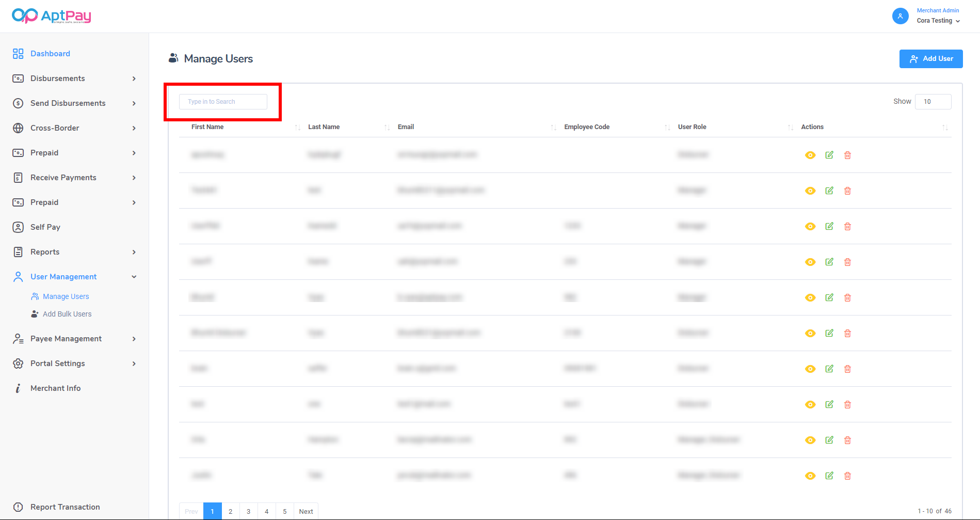Click the delete trash icon in first row

pyautogui.click(x=847, y=155)
